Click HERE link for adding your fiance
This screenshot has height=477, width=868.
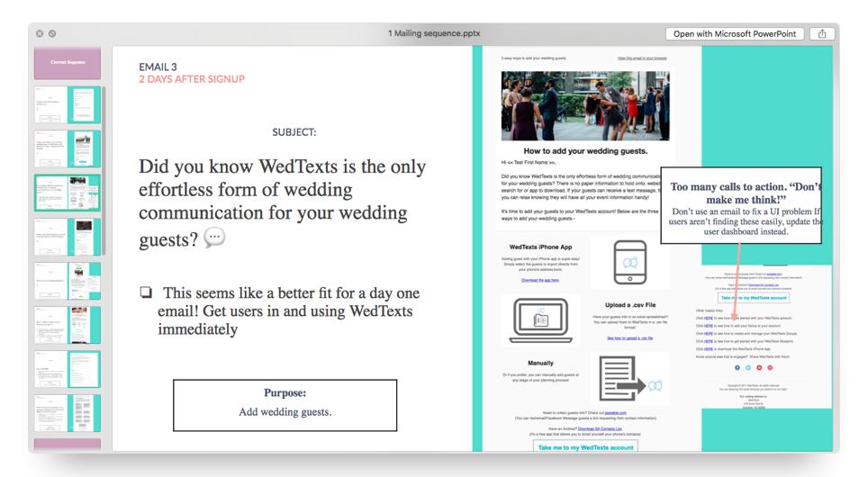(x=708, y=326)
